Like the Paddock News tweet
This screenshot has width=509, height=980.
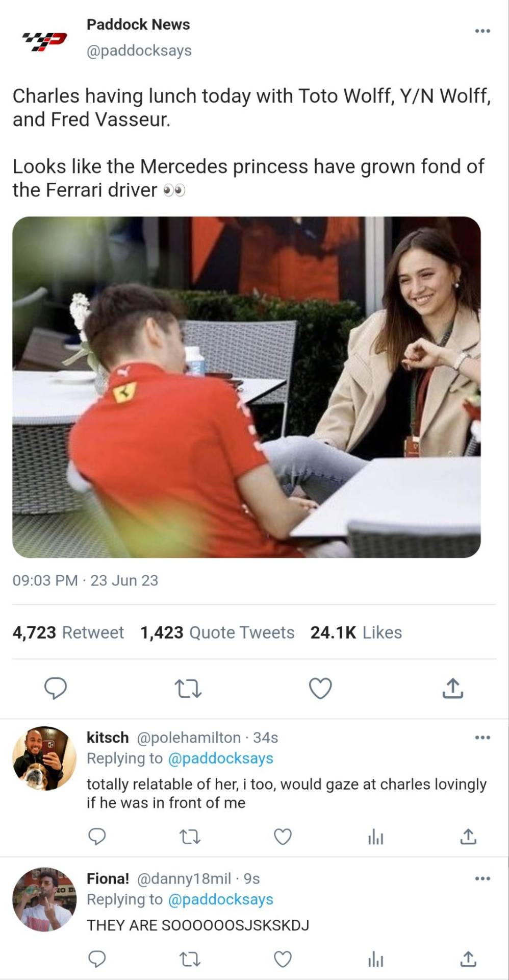[320, 688]
